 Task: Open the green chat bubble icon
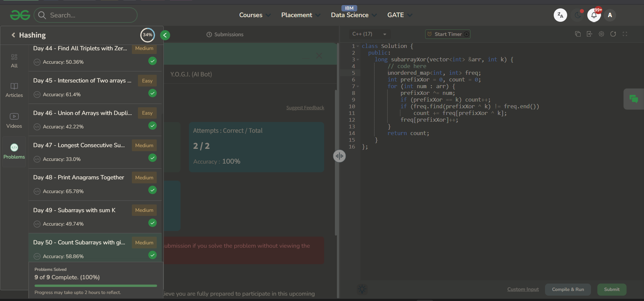634,99
